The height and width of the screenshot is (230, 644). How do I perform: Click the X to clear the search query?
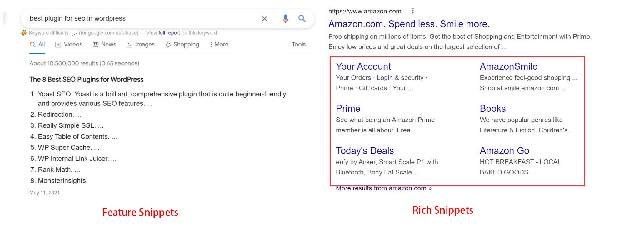point(264,18)
